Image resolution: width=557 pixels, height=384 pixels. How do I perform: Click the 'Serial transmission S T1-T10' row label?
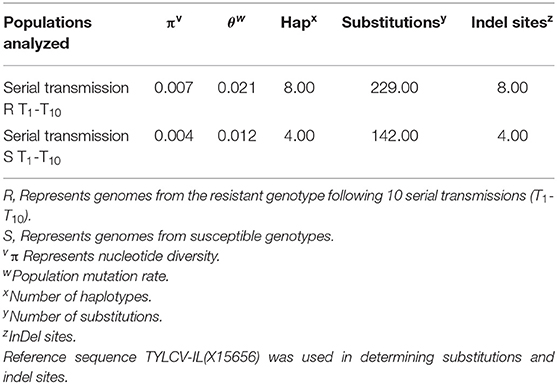click(x=66, y=147)
